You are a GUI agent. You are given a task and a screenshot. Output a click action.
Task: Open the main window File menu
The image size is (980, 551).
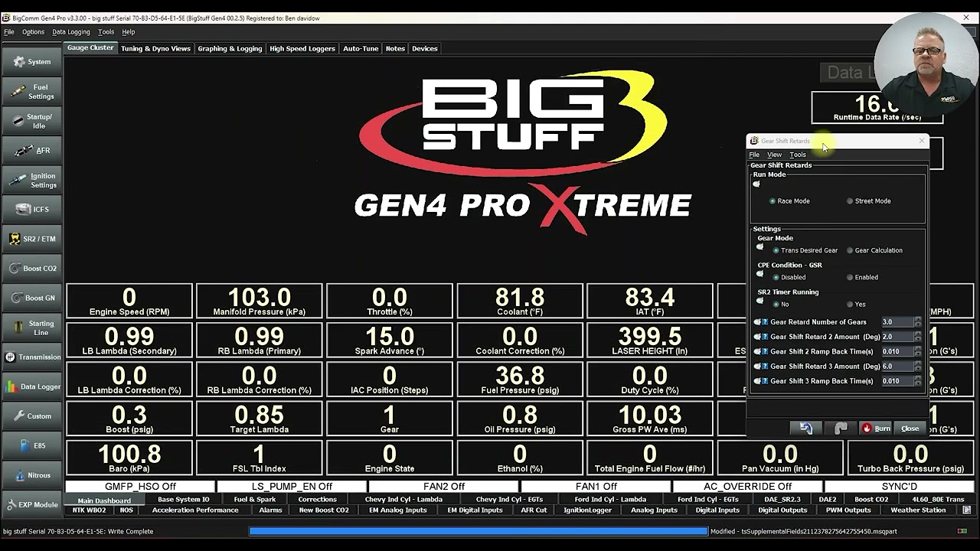tap(9, 32)
